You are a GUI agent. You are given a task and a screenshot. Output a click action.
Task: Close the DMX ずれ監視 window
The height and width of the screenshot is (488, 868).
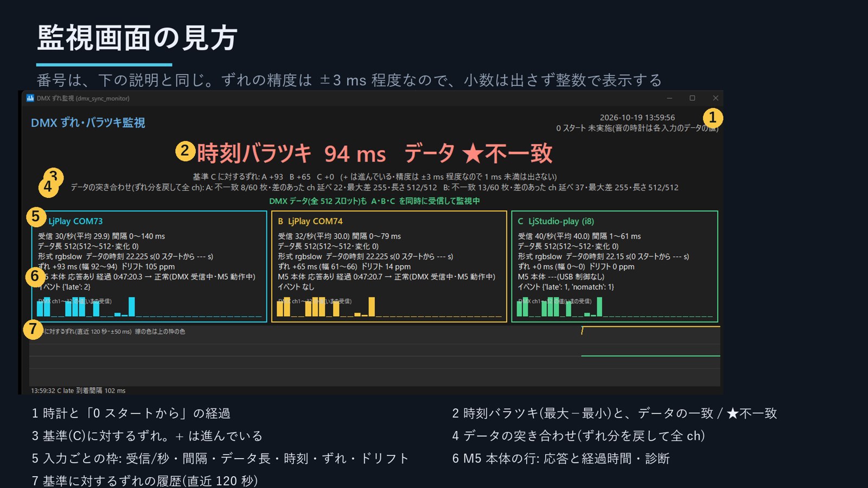point(716,98)
